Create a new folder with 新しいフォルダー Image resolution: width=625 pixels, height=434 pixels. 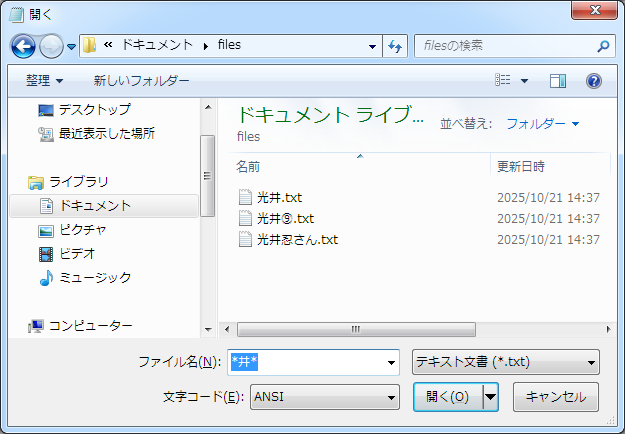point(142,81)
